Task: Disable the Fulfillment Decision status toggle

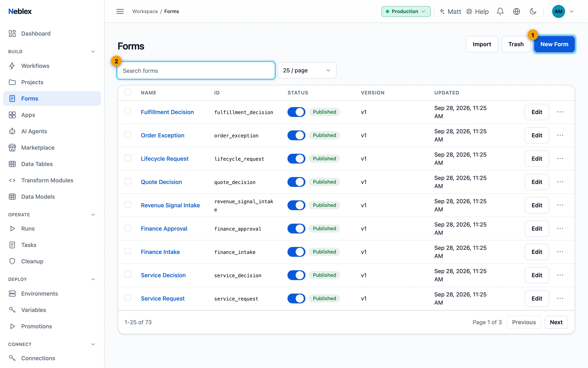Action: tap(296, 112)
